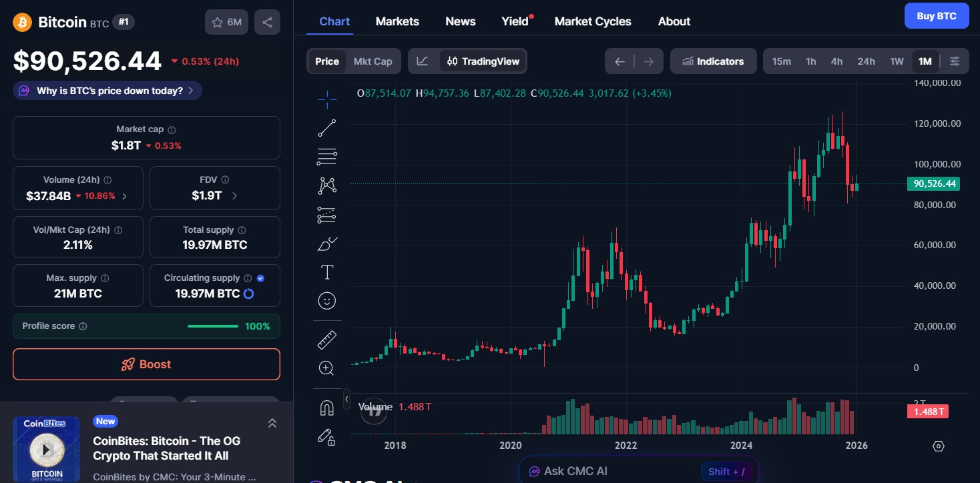980x483 pixels.
Task: Select the measure ruler tool
Action: tap(326, 339)
